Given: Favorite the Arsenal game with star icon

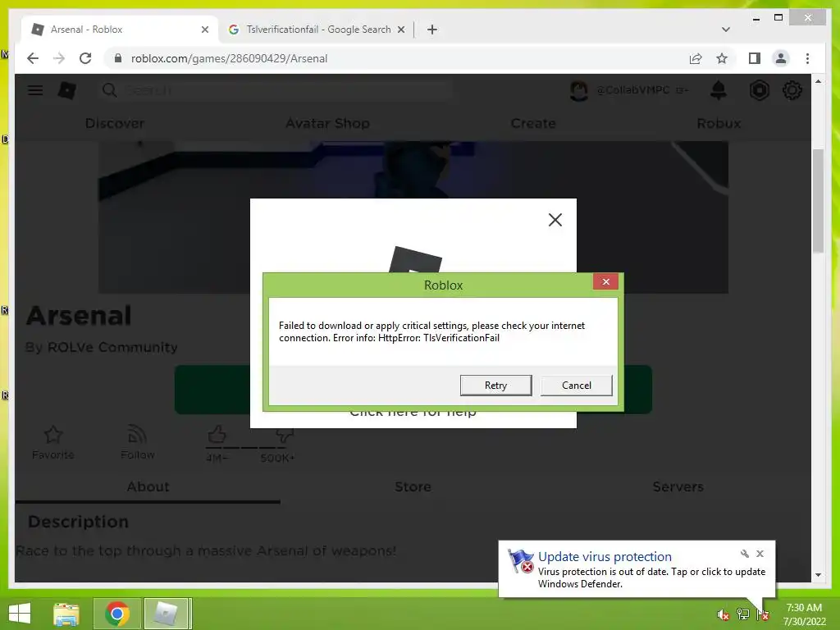Looking at the screenshot, I should (53, 435).
